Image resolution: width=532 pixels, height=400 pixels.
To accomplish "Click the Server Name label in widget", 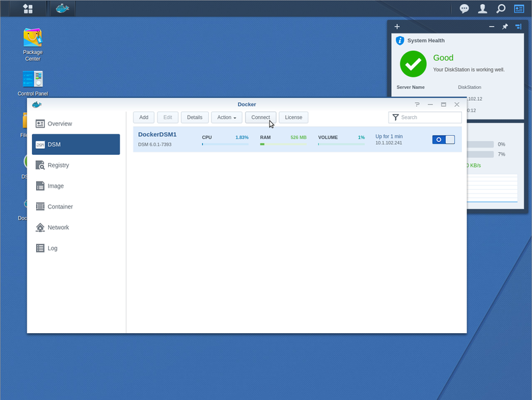I will point(411,87).
